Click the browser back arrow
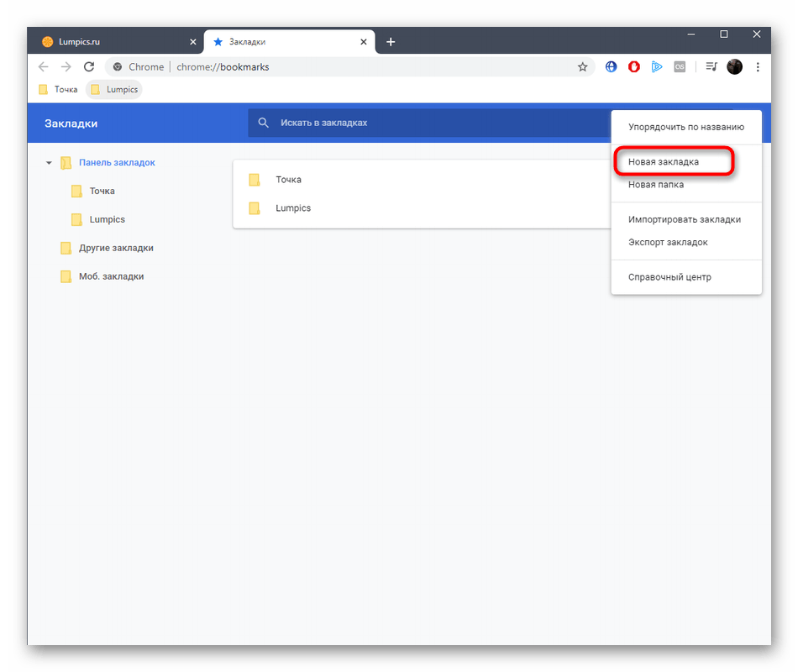The height and width of the screenshot is (672, 798). click(x=43, y=66)
